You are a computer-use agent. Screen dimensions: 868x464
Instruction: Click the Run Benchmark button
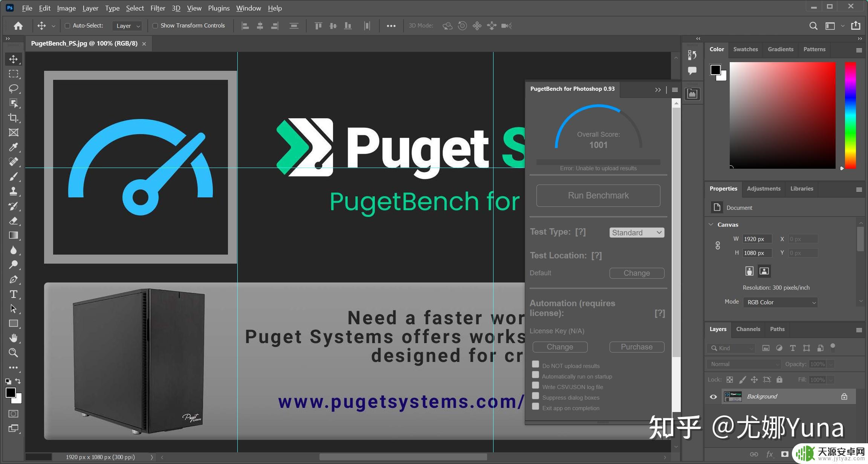coord(598,195)
